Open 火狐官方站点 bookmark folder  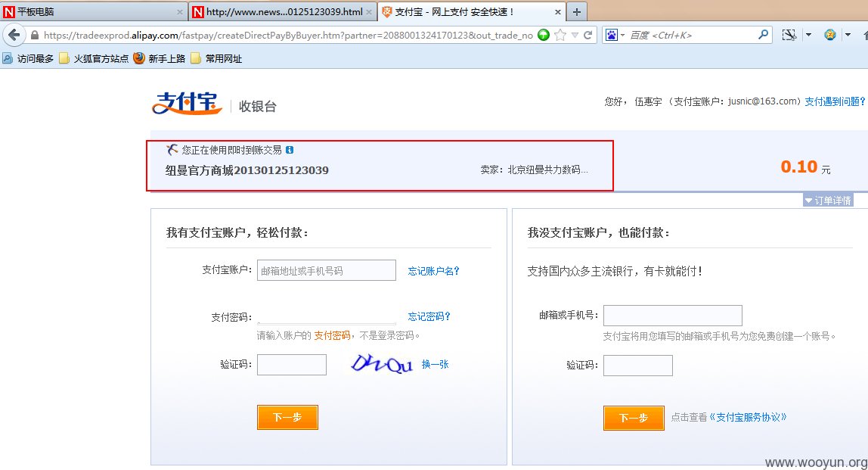[x=94, y=58]
